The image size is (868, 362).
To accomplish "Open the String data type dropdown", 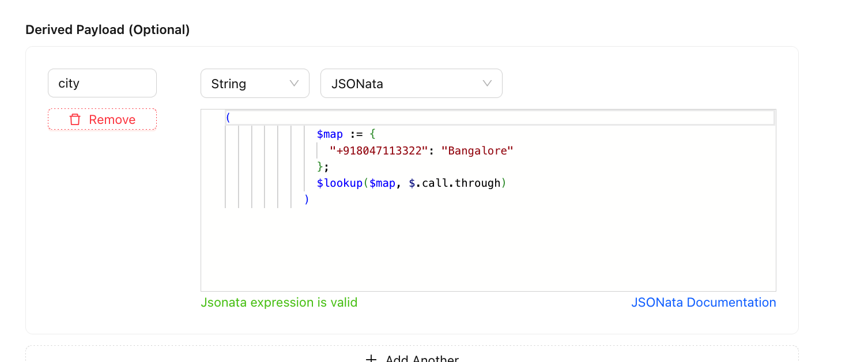I will (x=255, y=84).
